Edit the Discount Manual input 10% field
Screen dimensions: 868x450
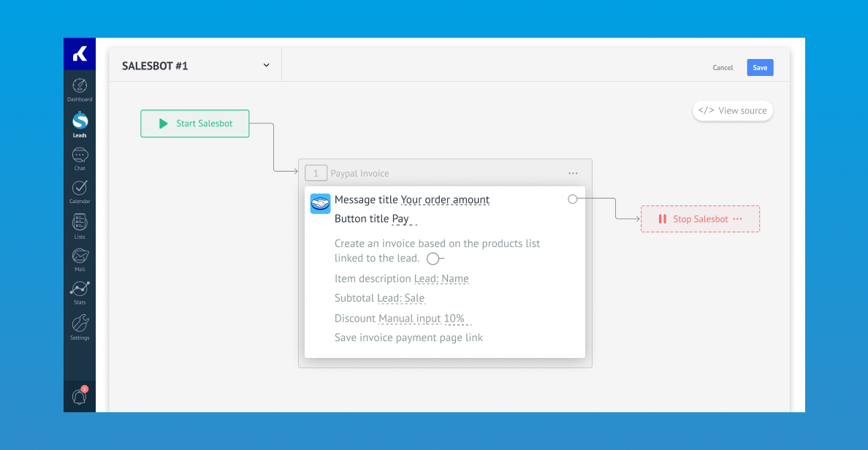(x=425, y=319)
